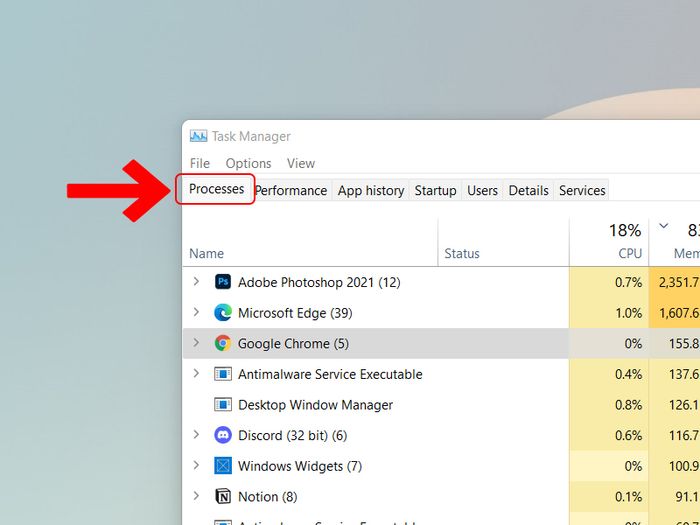The height and width of the screenshot is (525, 700).
Task: Switch to the App history tab
Action: [x=371, y=191]
